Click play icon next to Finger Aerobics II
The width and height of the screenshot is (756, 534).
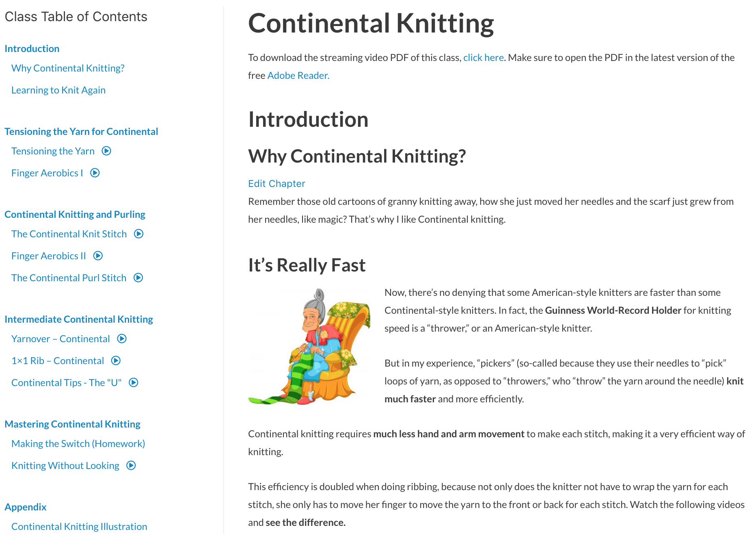98,256
